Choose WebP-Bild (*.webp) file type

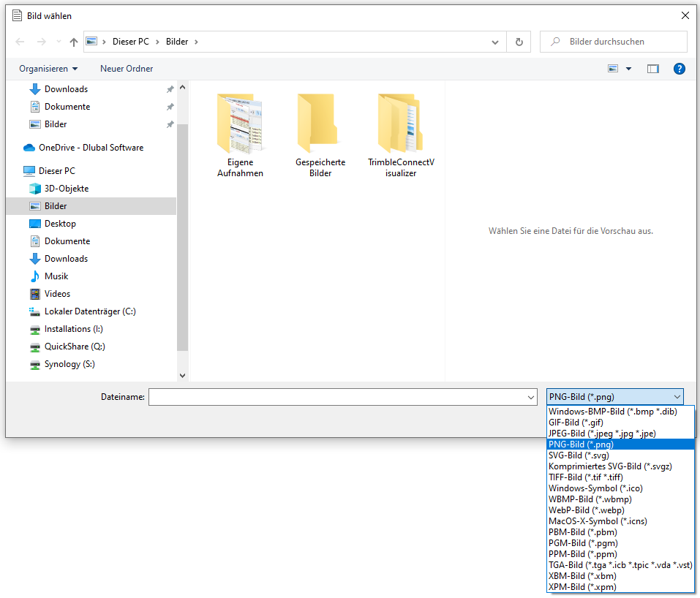coord(620,510)
